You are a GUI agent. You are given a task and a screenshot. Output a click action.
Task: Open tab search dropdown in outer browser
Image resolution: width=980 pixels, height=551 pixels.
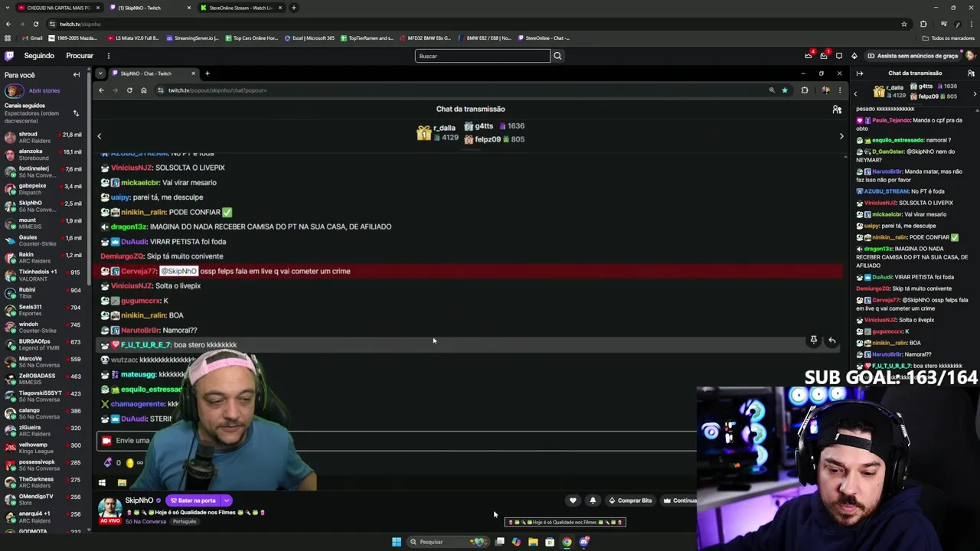tap(7, 8)
